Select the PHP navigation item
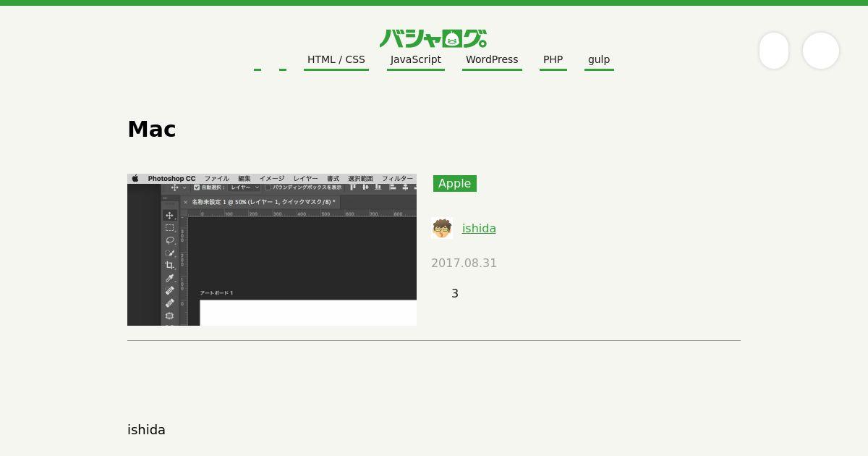The height and width of the screenshot is (456, 868). tap(553, 60)
